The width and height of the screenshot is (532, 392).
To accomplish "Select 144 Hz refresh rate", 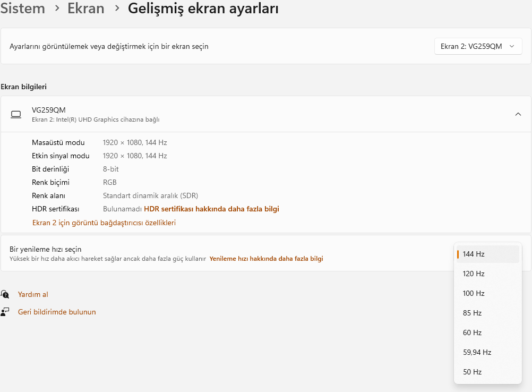I will tap(487, 254).
